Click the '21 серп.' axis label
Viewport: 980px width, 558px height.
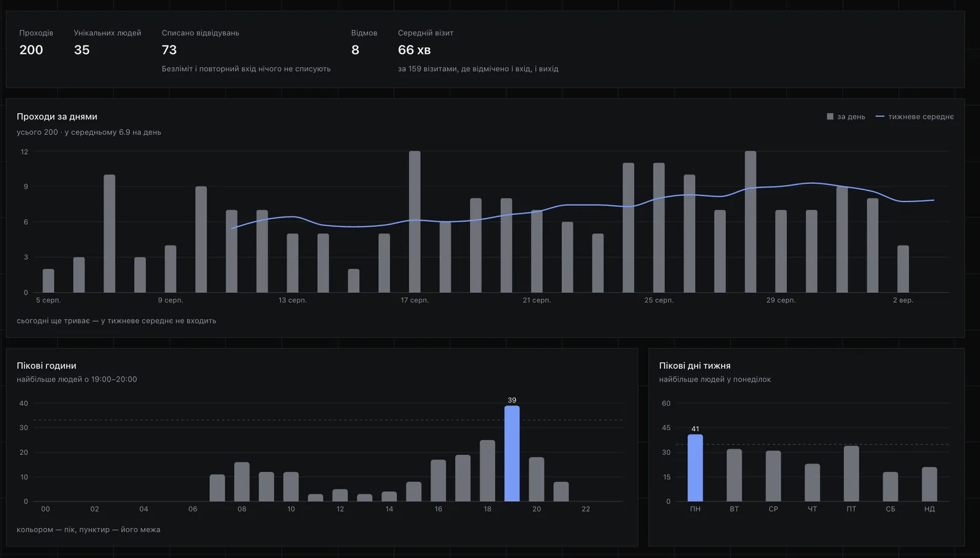tap(537, 300)
